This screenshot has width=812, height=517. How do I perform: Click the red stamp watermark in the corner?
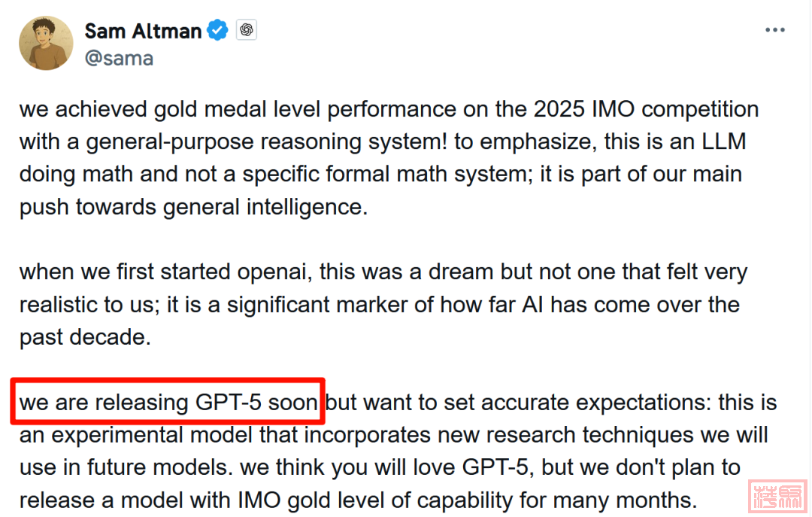tap(778, 496)
